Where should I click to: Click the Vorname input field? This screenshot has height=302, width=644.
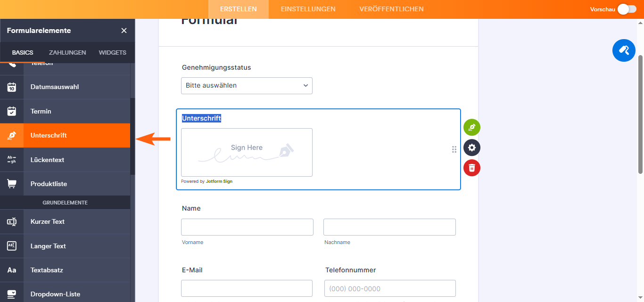click(x=247, y=227)
